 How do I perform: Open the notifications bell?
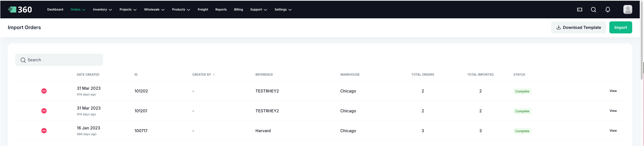(x=608, y=10)
